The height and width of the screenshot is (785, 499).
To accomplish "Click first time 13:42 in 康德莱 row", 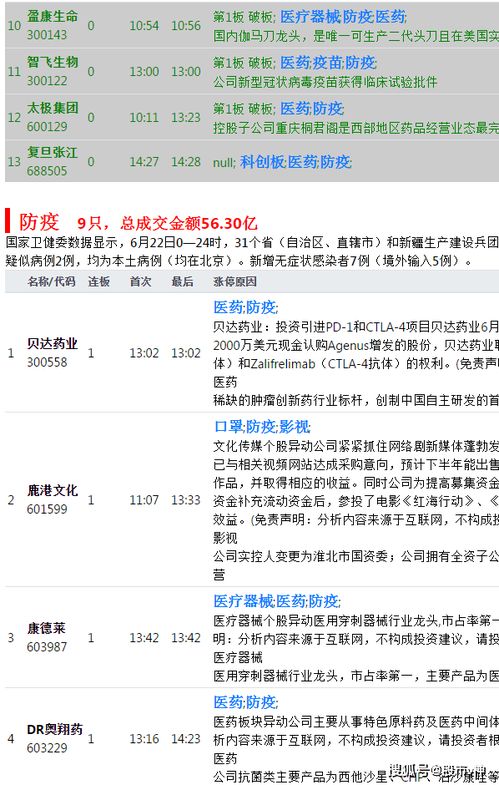I will 144,638.
